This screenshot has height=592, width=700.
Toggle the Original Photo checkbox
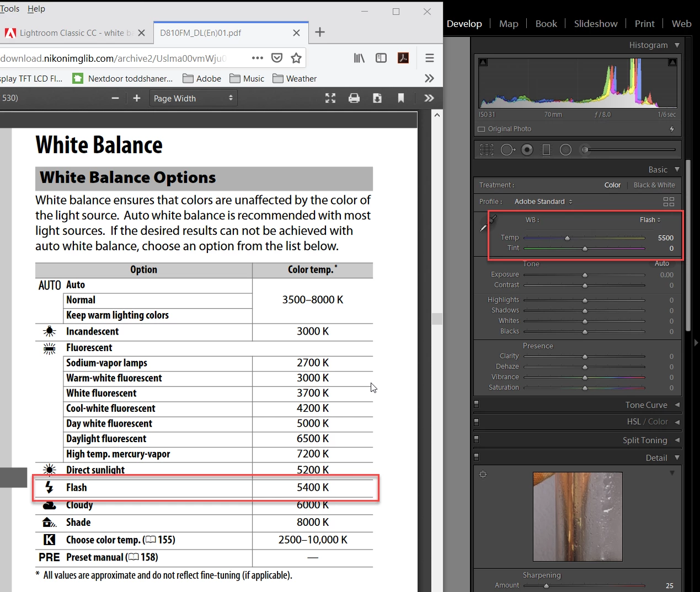coord(481,129)
